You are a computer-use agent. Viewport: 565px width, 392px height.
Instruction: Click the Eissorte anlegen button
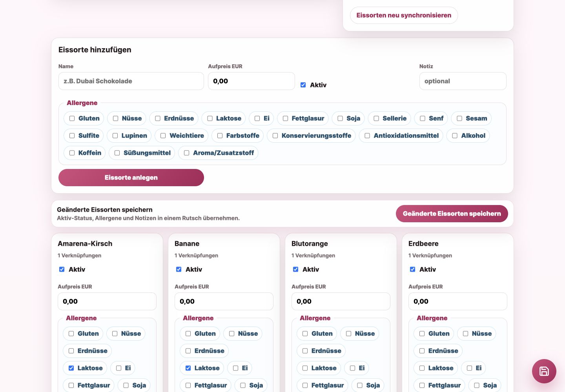[131, 178]
